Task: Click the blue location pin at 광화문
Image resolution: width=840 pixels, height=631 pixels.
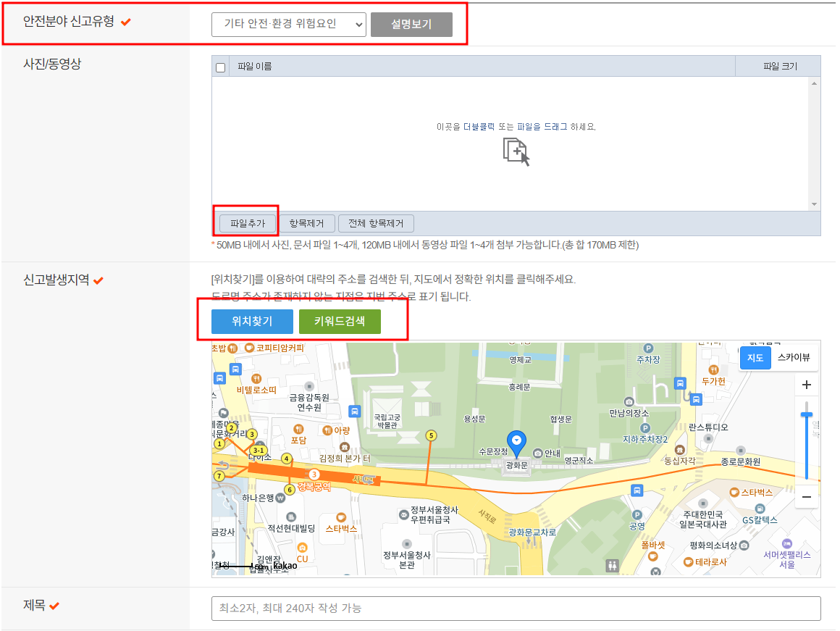Action: [x=516, y=443]
